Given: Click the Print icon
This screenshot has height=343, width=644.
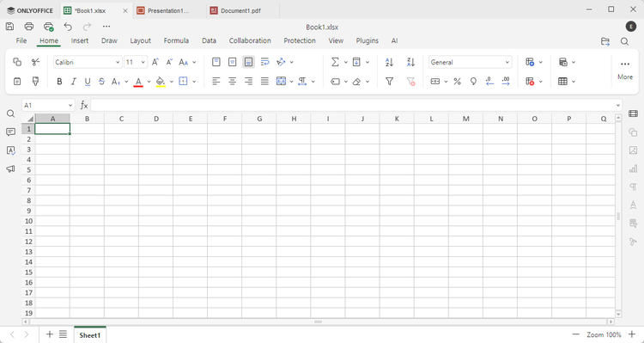Looking at the screenshot, I should 28,27.
